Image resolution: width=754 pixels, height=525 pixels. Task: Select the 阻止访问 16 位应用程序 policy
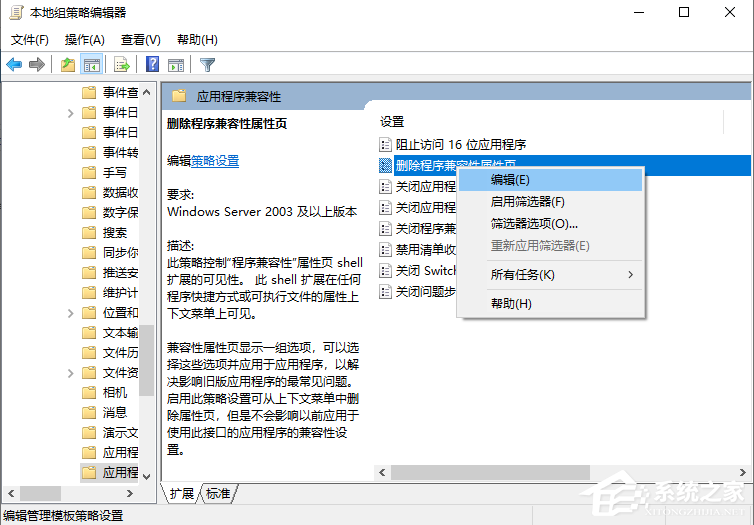tap(461, 144)
